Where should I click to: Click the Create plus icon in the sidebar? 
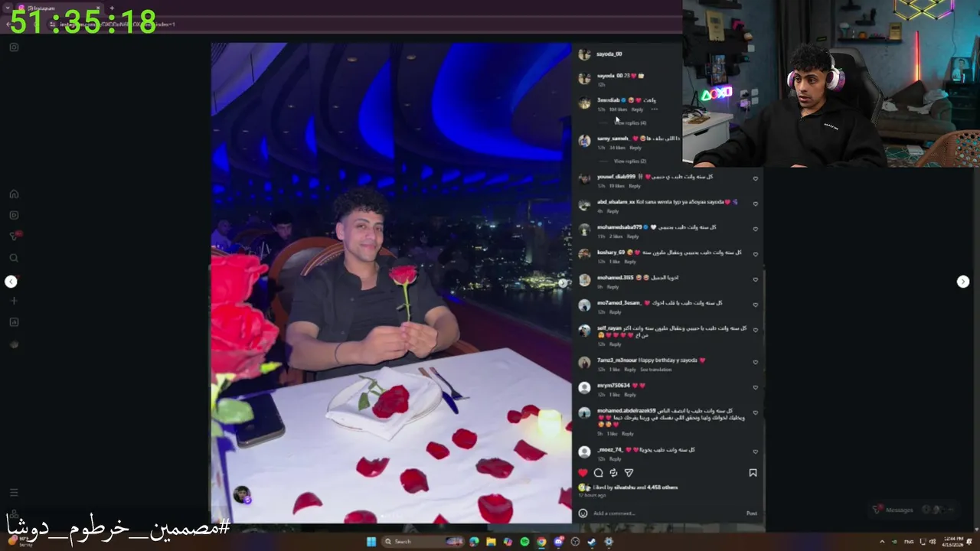[14, 301]
